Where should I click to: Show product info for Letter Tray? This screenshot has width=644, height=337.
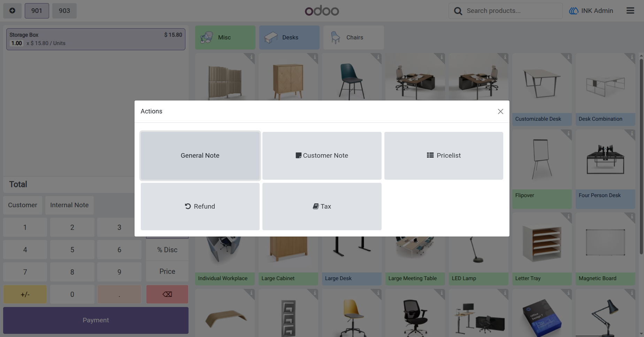568,217
